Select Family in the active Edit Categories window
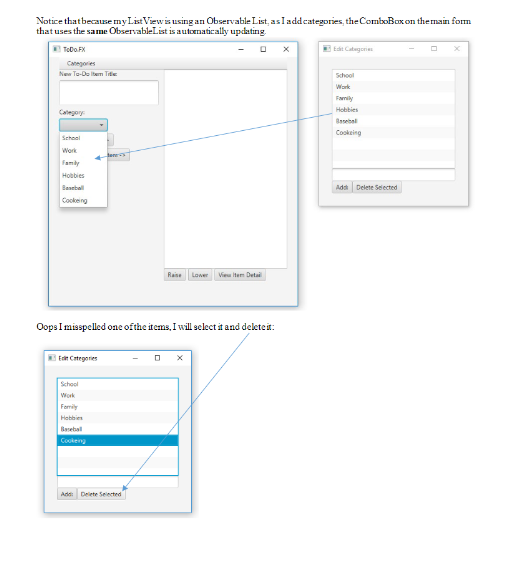The height and width of the screenshot is (568, 530). (118, 407)
